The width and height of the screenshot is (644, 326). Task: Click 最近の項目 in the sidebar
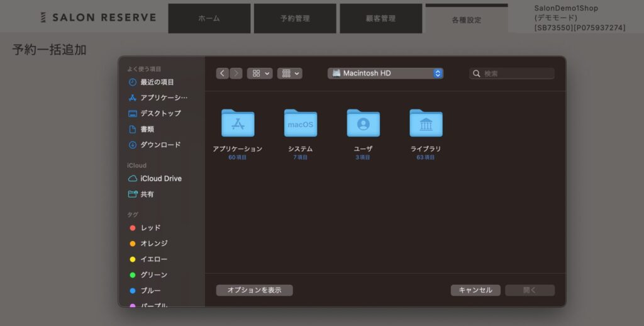pyautogui.click(x=157, y=82)
